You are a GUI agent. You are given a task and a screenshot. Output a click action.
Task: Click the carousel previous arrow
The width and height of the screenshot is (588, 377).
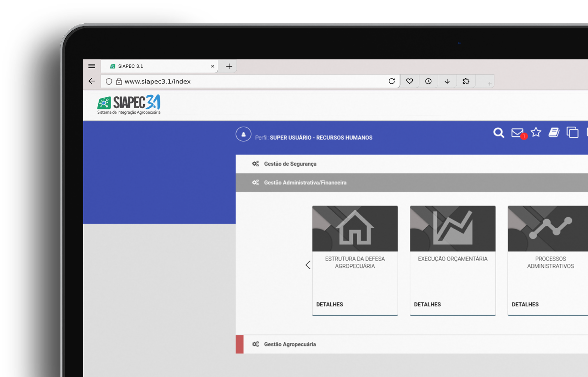pyautogui.click(x=308, y=265)
